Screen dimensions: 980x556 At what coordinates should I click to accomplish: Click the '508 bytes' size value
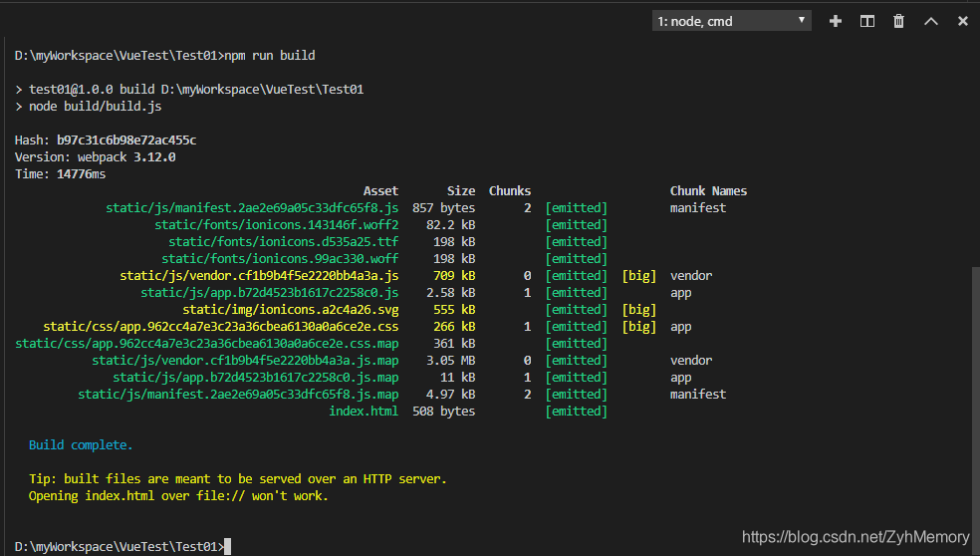point(444,411)
